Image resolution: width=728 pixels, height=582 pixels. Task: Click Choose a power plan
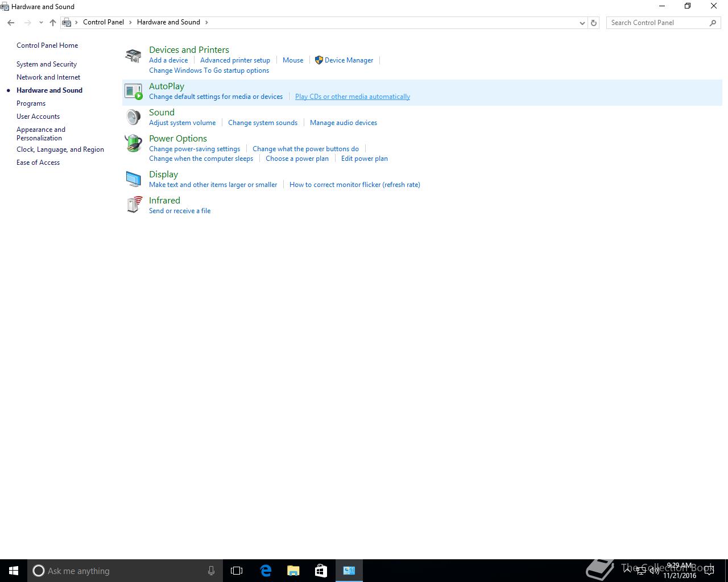[x=297, y=159]
